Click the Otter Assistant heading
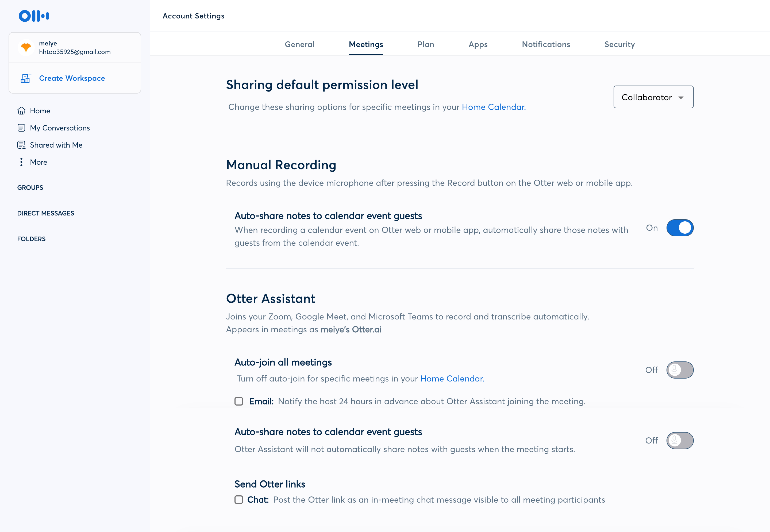Image resolution: width=770 pixels, height=532 pixels. (270, 299)
